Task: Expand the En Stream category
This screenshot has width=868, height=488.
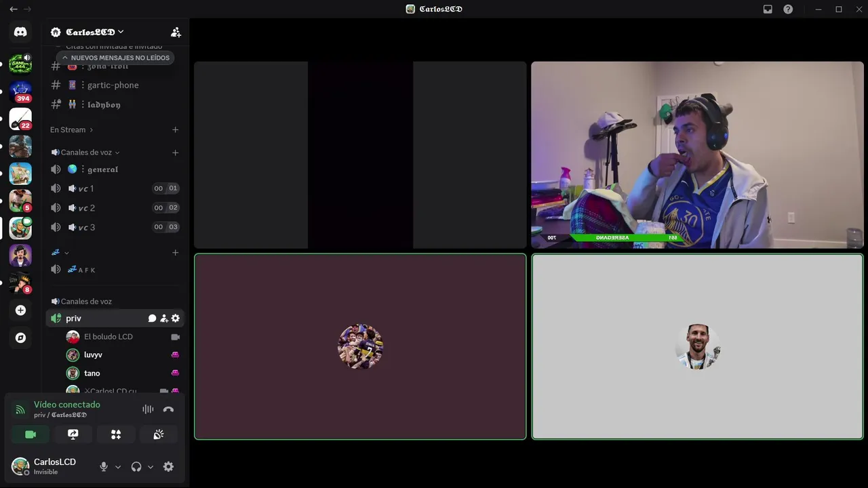Action: click(x=71, y=129)
